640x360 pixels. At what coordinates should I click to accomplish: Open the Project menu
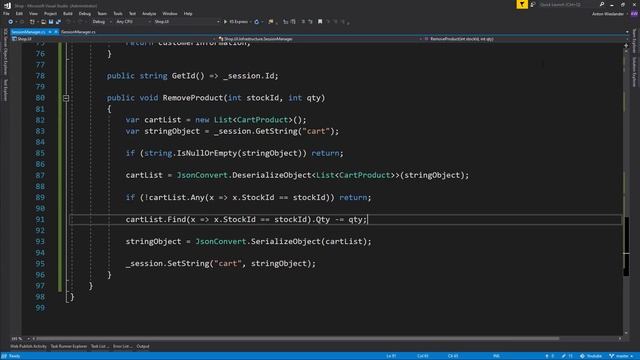[50, 13]
